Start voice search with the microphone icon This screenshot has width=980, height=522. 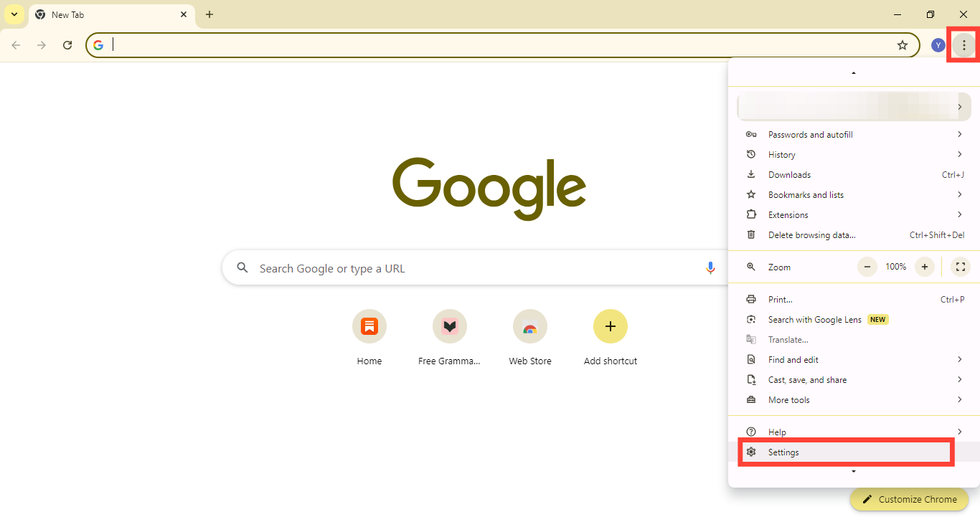click(x=710, y=268)
